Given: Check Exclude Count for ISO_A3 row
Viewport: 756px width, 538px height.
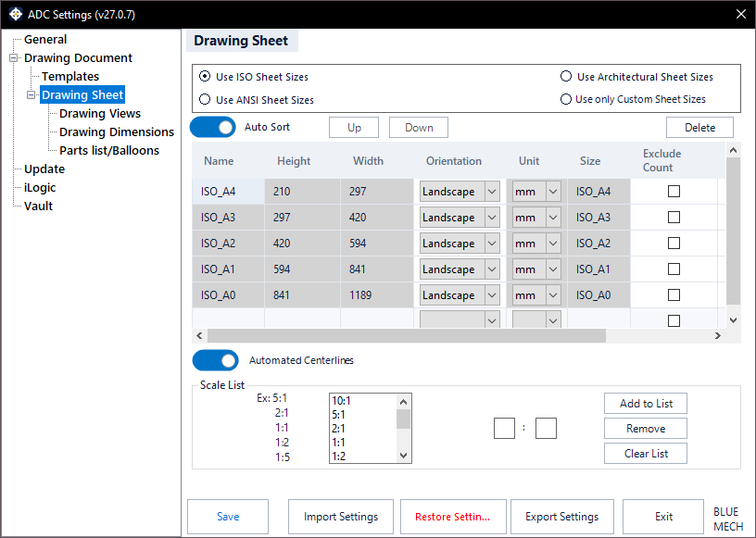Looking at the screenshot, I should (674, 218).
